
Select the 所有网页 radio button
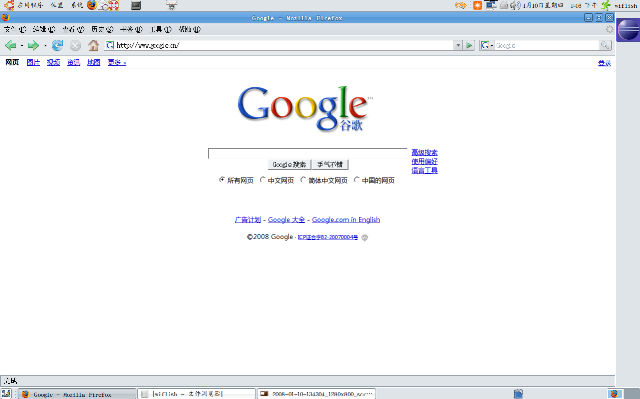tap(222, 180)
